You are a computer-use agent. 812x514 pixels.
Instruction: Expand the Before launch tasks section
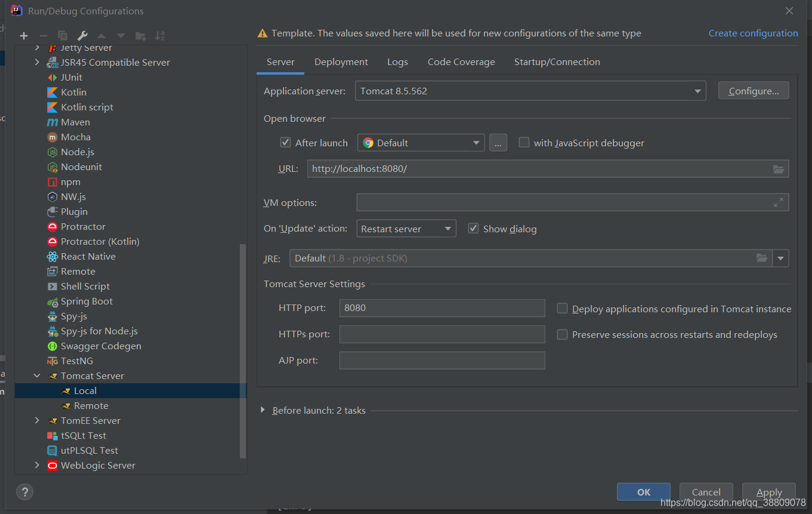click(263, 410)
